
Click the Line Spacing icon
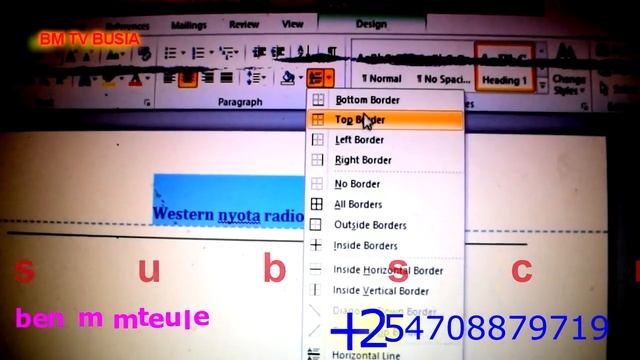pyautogui.click(x=253, y=77)
